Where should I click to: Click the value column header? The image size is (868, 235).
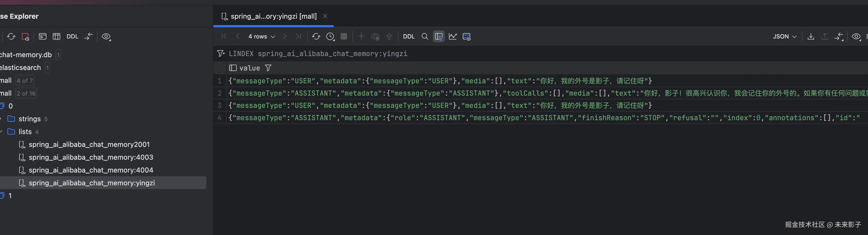pyautogui.click(x=250, y=68)
